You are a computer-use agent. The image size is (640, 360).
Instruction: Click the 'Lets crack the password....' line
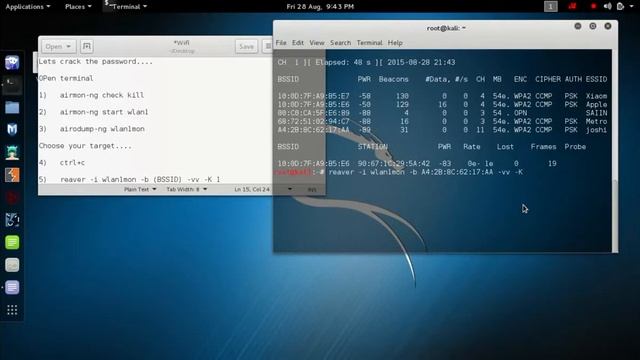click(x=96, y=62)
